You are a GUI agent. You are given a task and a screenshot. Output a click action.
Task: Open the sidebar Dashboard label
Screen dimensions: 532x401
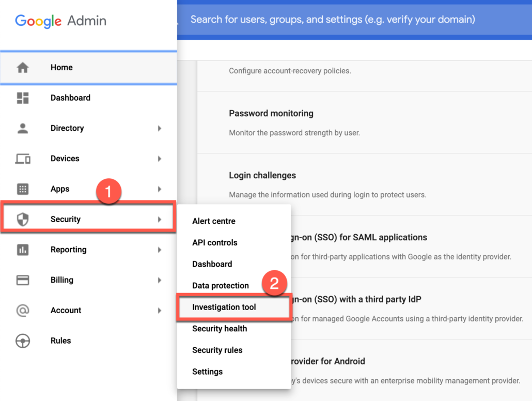[71, 98]
